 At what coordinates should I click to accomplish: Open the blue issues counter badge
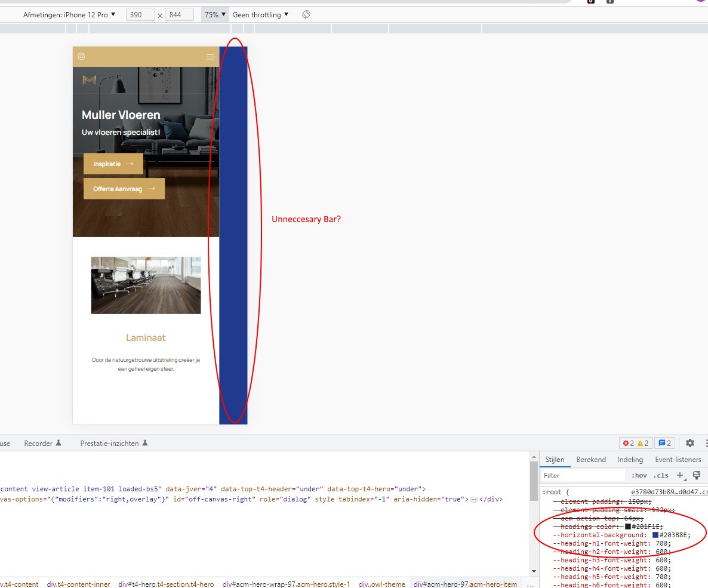(x=664, y=443)
